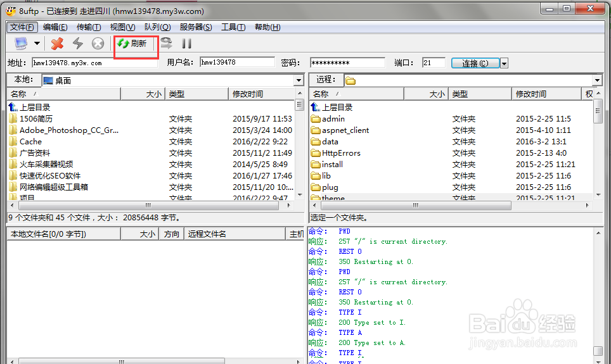611x364 pixels.
Task: Open the 传输(T) menu
Action: (89, 27)
